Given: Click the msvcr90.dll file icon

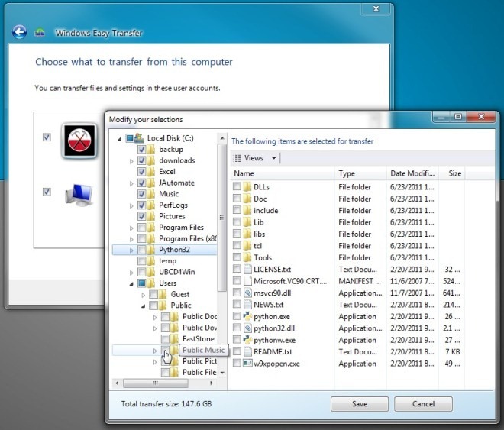Looking at the screenshot, I should [x=247, y=293].
